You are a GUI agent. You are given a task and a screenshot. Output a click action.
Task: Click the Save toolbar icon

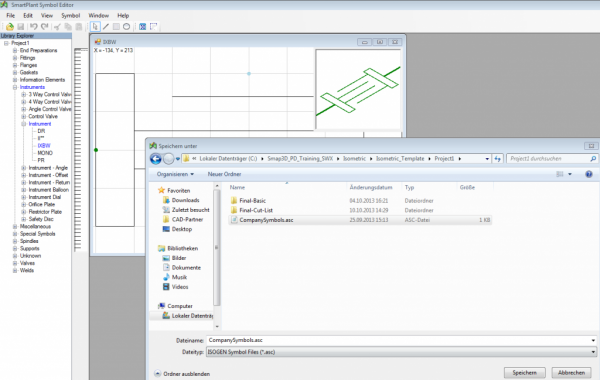coord(21,26)
